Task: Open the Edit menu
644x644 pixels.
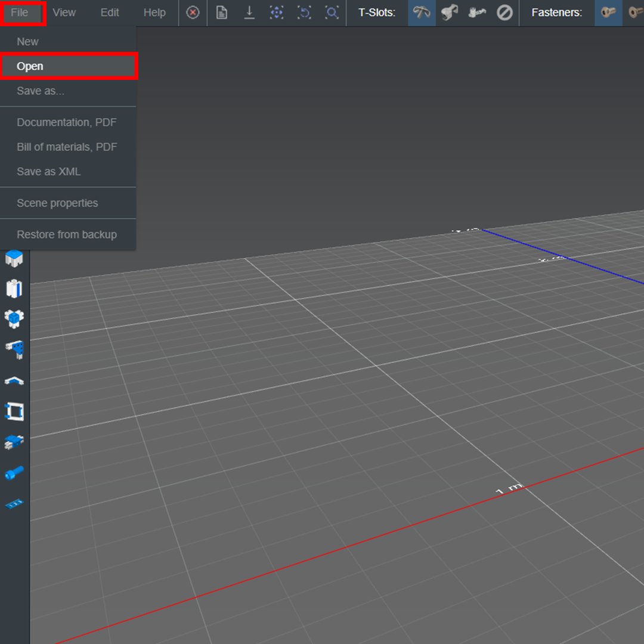Action: (x=109, y=12)
